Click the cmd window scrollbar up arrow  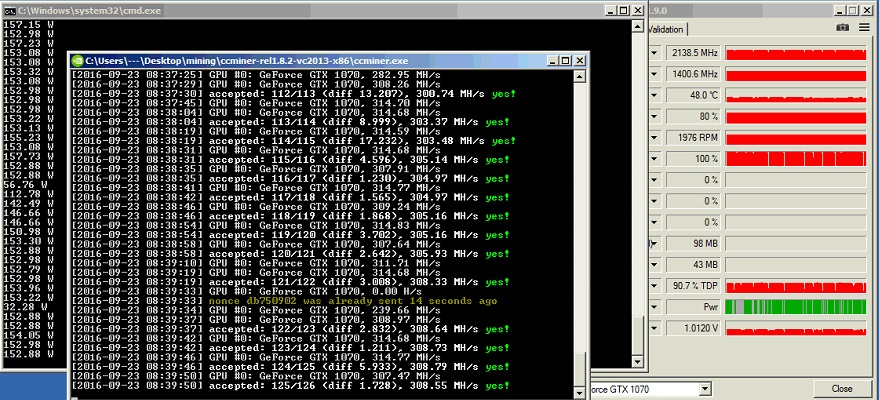point(637,26)
